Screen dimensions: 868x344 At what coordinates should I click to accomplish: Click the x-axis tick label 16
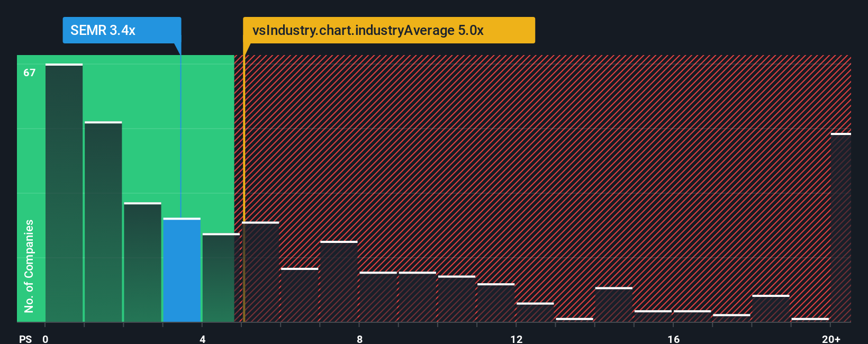coord(673,339)
